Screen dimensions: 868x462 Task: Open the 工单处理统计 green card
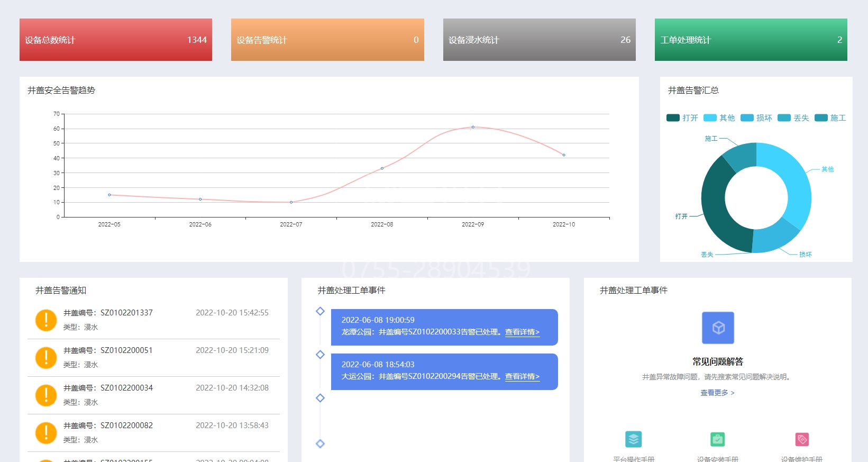tap(751, 40)
